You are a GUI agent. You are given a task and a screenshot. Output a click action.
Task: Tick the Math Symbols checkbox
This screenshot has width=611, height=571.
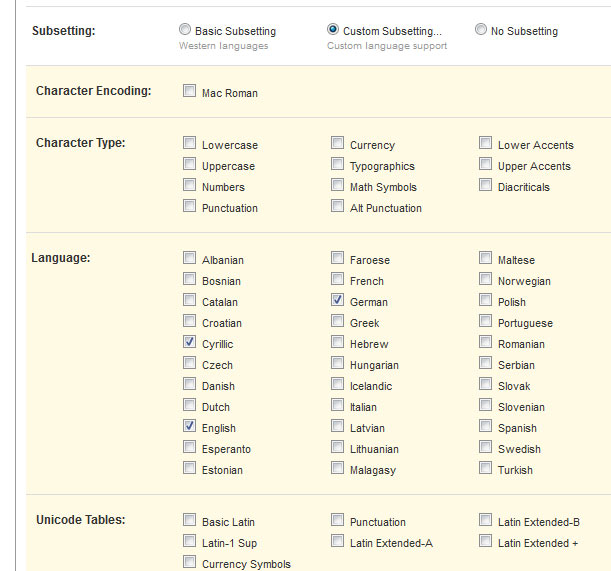pyautogui.click(x=337, y=185)
